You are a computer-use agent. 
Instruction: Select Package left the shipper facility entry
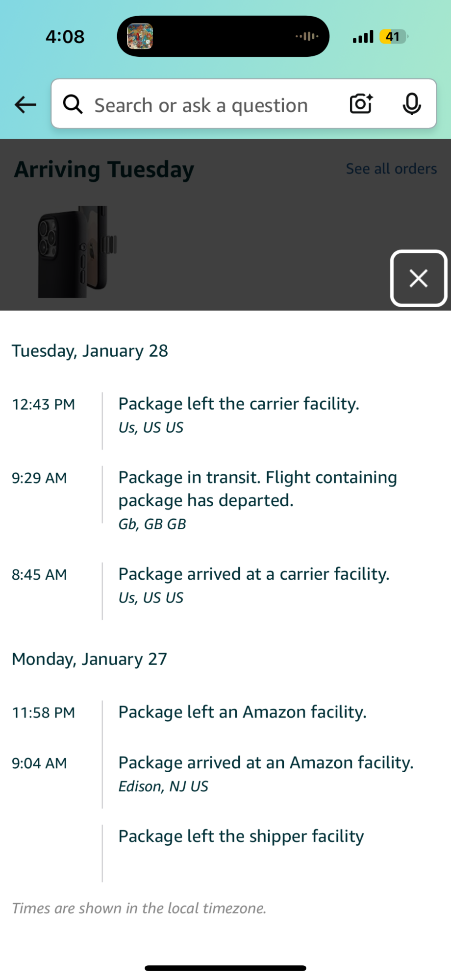241,836
